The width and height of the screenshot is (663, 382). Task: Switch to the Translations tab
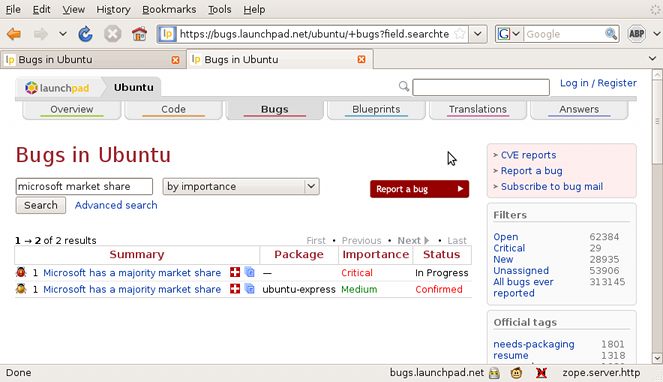click(x=478, y=110)
